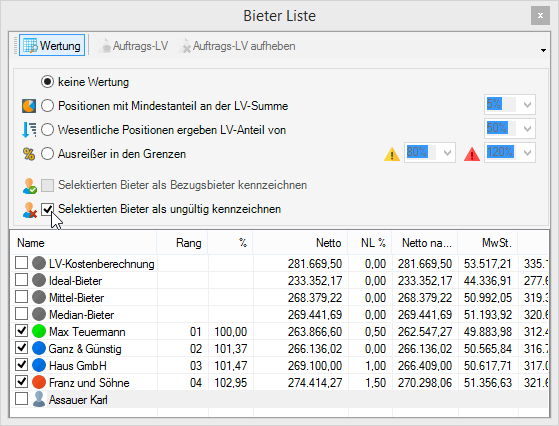Click the 80% value field
The width and height of the screenshot is (559, 426).
tap(422, 153)
